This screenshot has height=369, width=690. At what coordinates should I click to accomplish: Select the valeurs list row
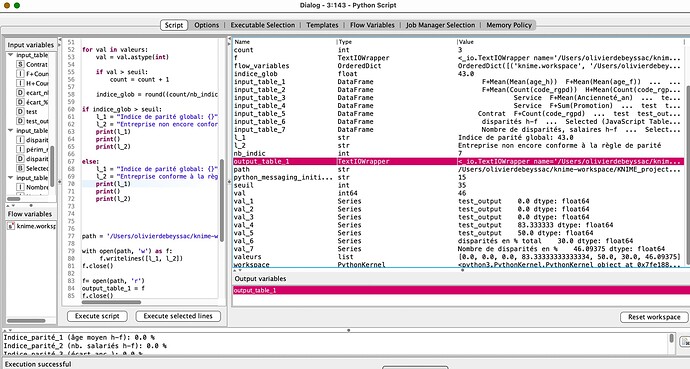459,257
